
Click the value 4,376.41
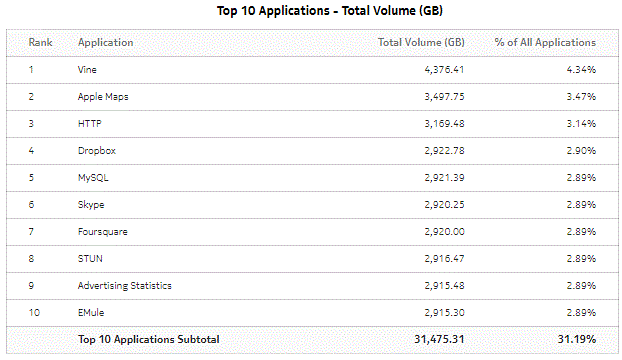click(444, 70)
